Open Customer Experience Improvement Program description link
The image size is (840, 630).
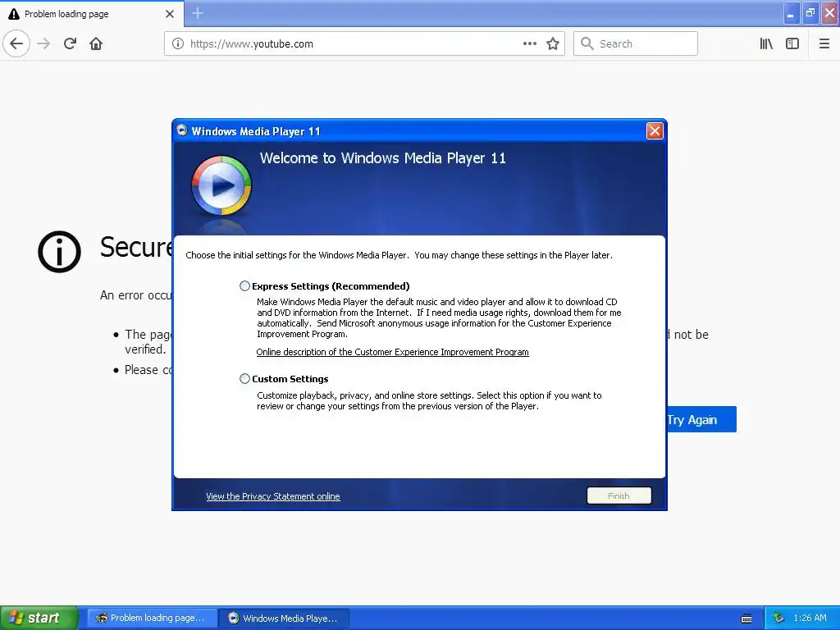[392, 352]
